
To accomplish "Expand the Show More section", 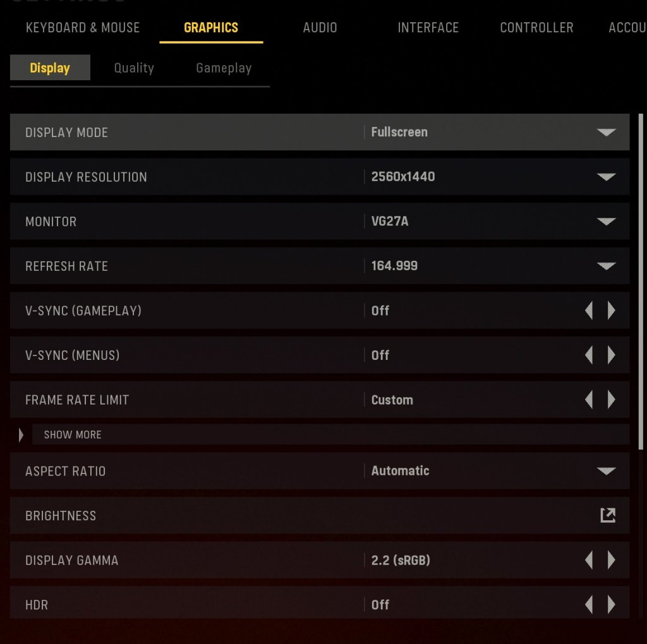I will click(72, 434).
